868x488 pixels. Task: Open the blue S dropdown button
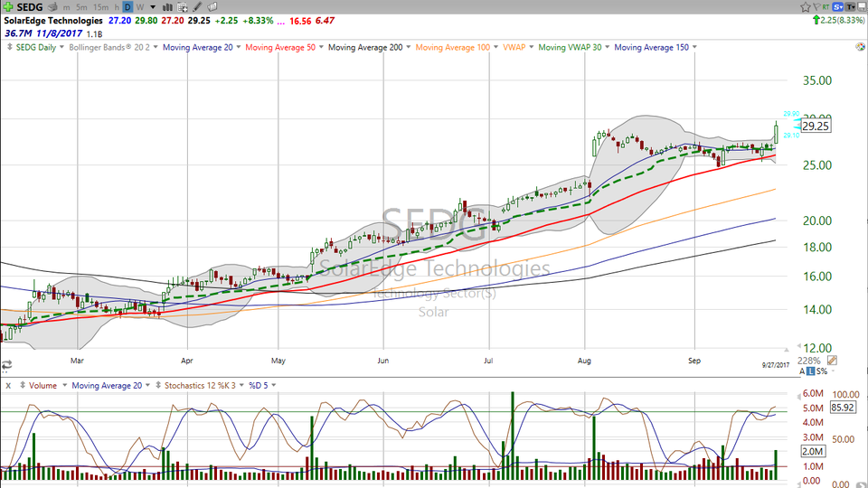pos(837,6)
